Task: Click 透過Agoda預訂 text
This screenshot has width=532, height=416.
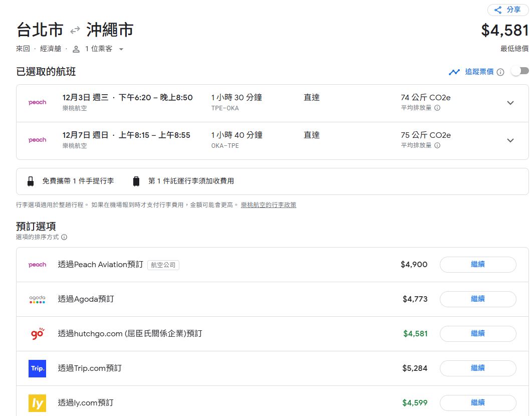Action: click(x=86, y=299)
